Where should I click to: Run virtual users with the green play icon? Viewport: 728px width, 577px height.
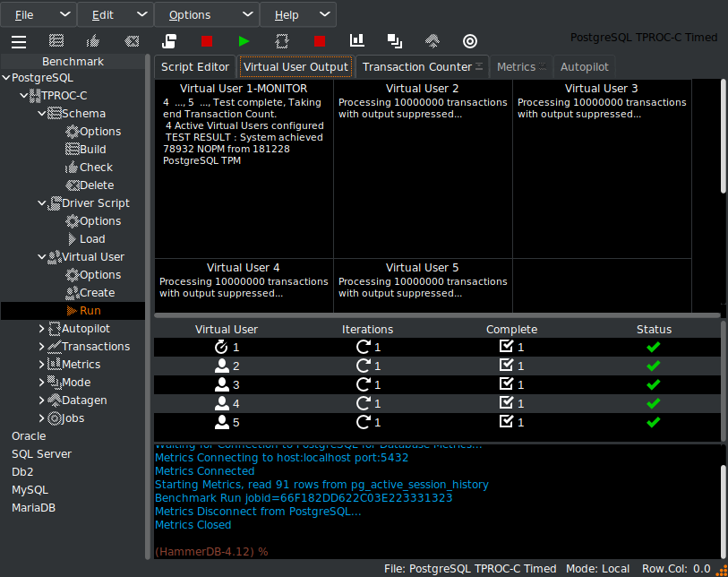[244, 41]
